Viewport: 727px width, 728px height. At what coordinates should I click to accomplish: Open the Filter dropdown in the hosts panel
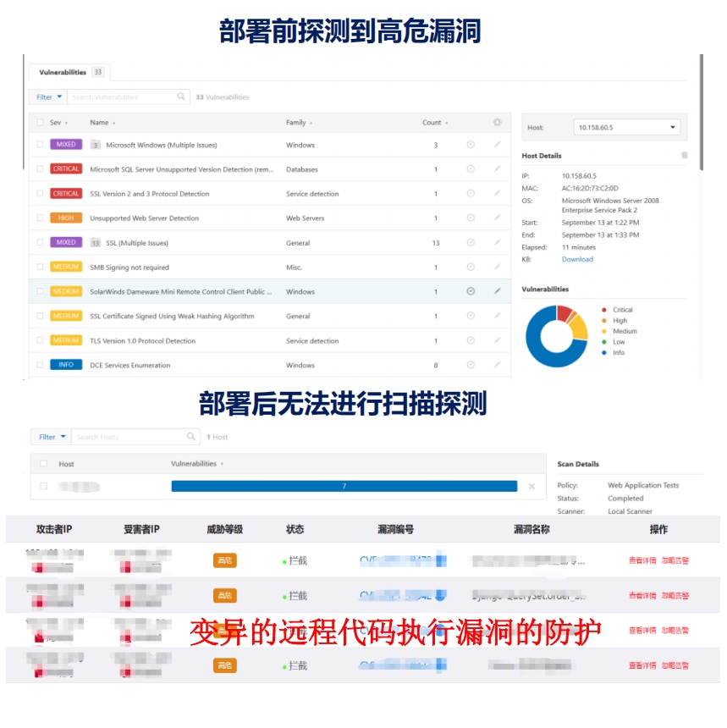click(49, 436)
